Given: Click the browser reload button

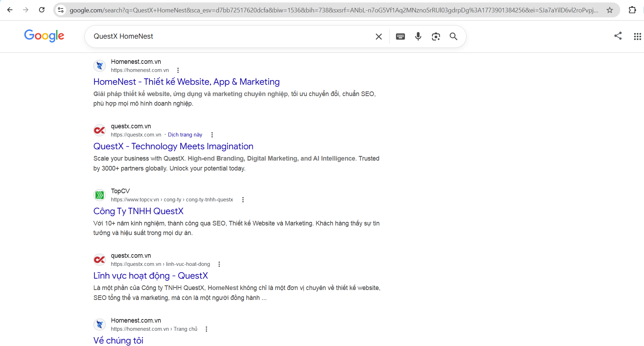Looking at the screenshot, I should point(42,10).
